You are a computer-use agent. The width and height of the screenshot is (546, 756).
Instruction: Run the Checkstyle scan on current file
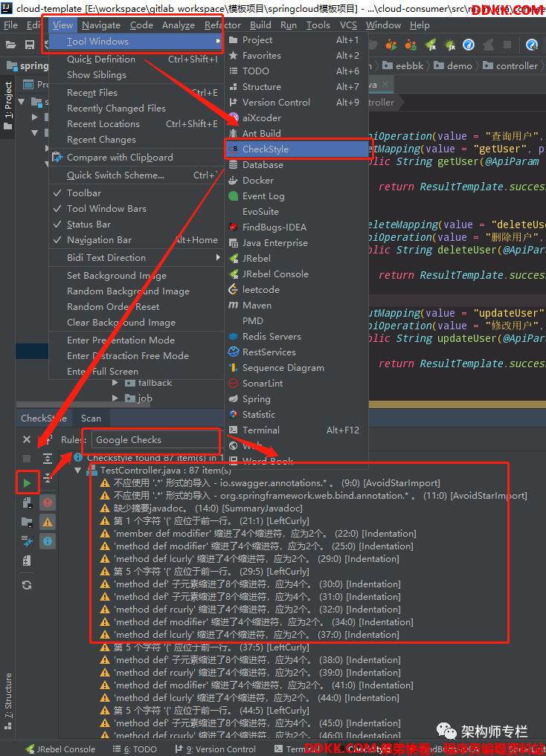[x=27, y=482]
